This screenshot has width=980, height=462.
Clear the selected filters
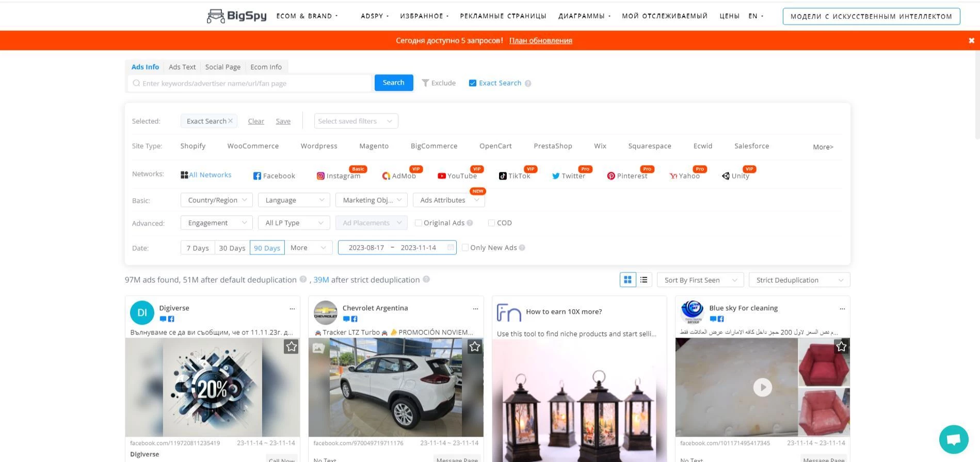click(x=256, y=121)
